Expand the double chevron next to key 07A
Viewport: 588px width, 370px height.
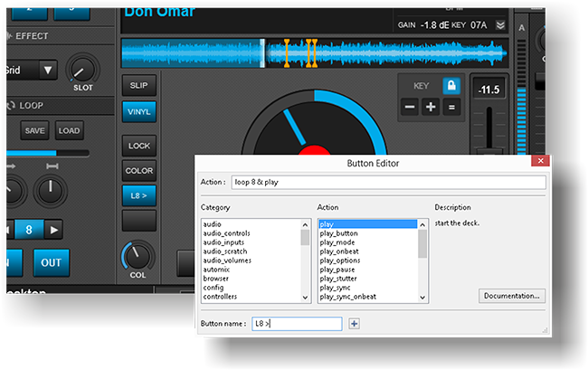point(501,25)
